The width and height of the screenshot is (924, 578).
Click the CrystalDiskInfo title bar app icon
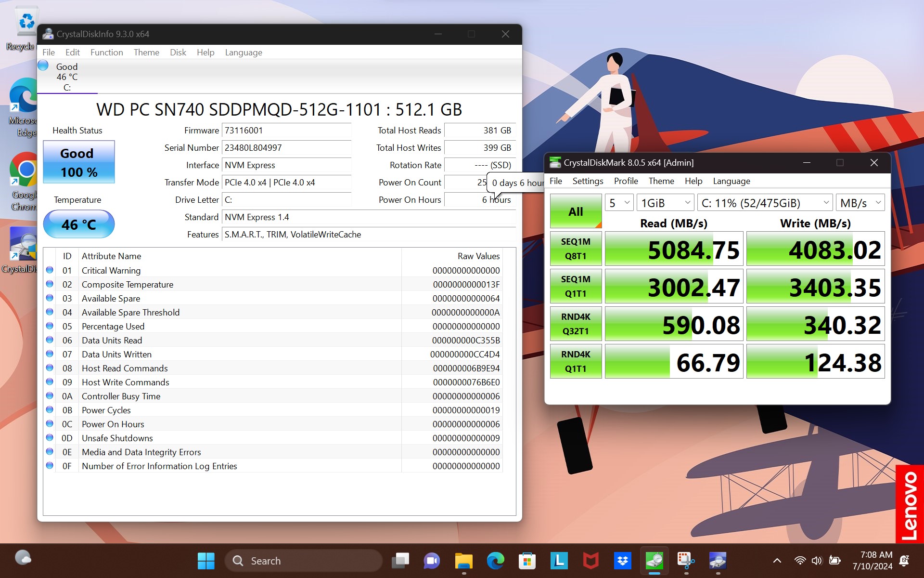click(48, 34)
